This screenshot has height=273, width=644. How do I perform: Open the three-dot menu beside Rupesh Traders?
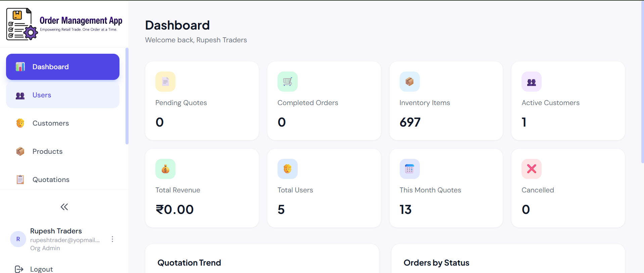112,239
